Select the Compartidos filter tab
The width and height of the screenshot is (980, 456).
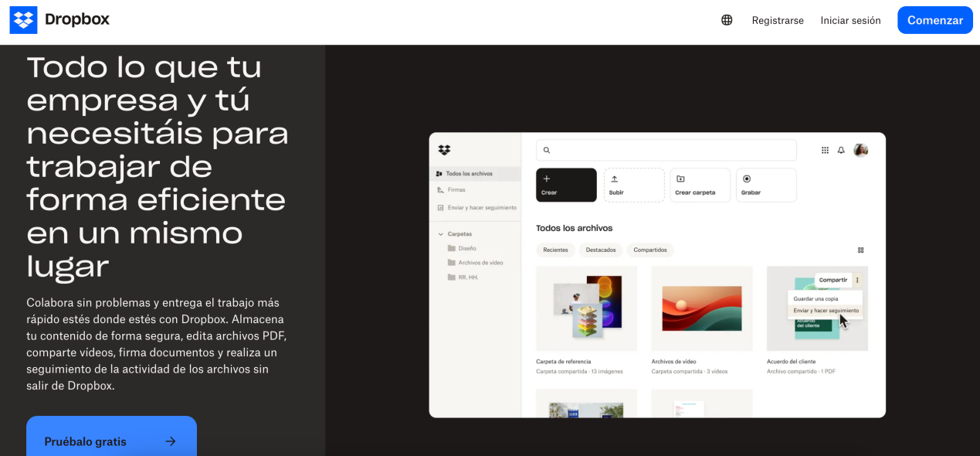(650, 250)
